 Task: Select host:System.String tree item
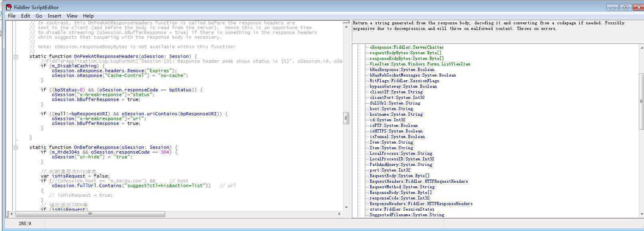click(391, 109)
